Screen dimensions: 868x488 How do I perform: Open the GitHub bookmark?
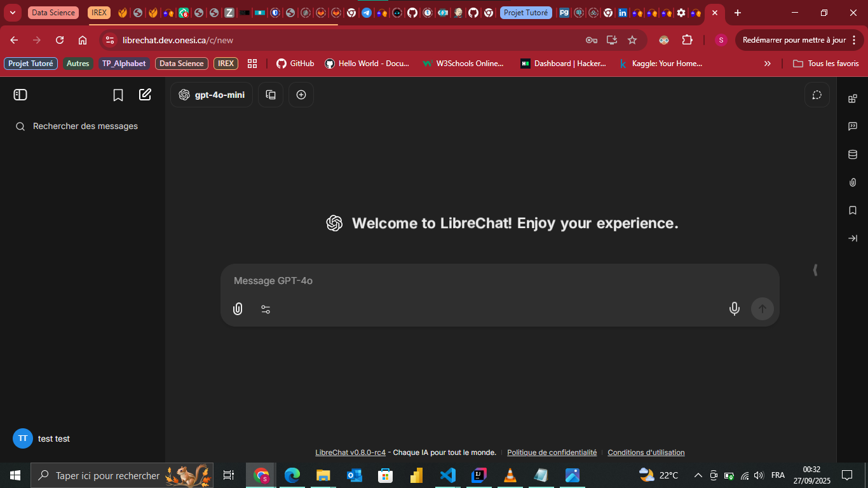coord(295,64)
